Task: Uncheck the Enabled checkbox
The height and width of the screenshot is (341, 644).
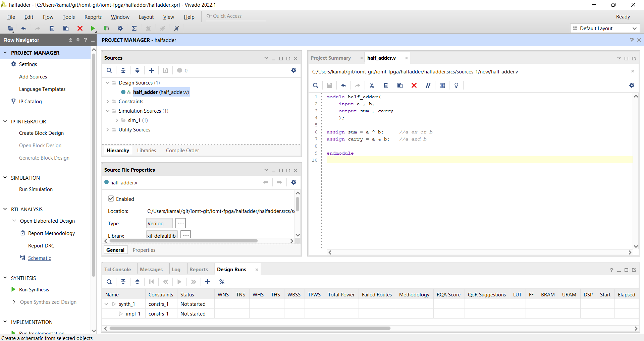Action: pyautogui.click(x=111, y=198)
